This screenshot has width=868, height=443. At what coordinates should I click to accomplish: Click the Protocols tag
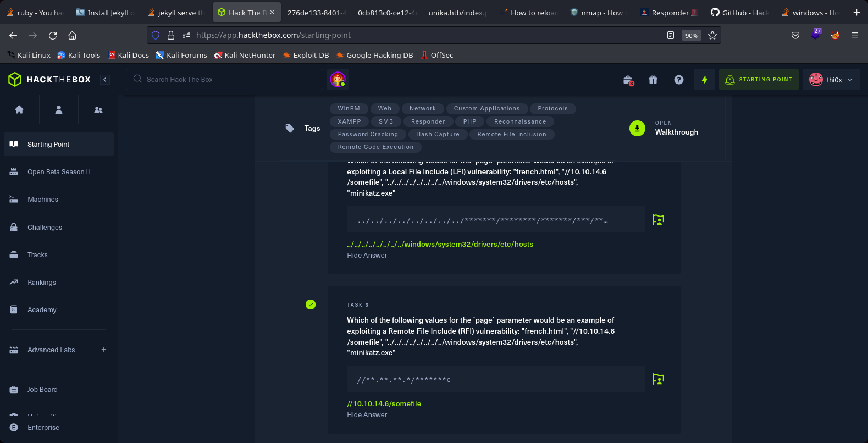(x=553, y=108)
